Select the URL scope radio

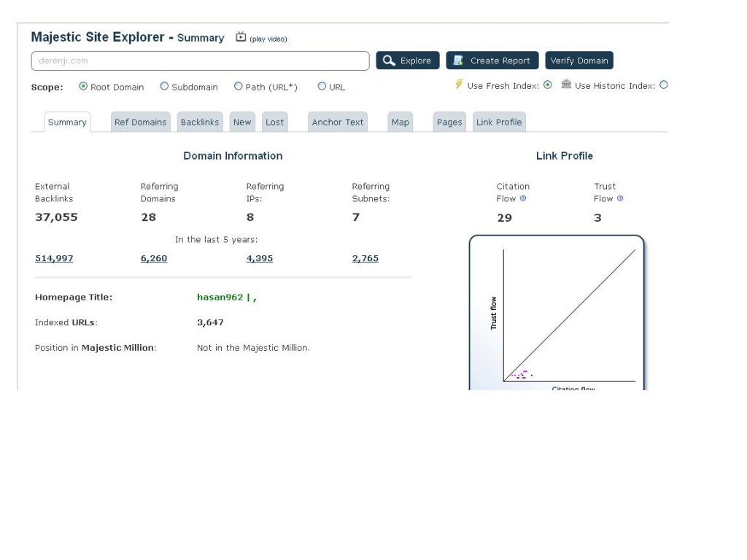pyautogui.click(x=322, y=86)
